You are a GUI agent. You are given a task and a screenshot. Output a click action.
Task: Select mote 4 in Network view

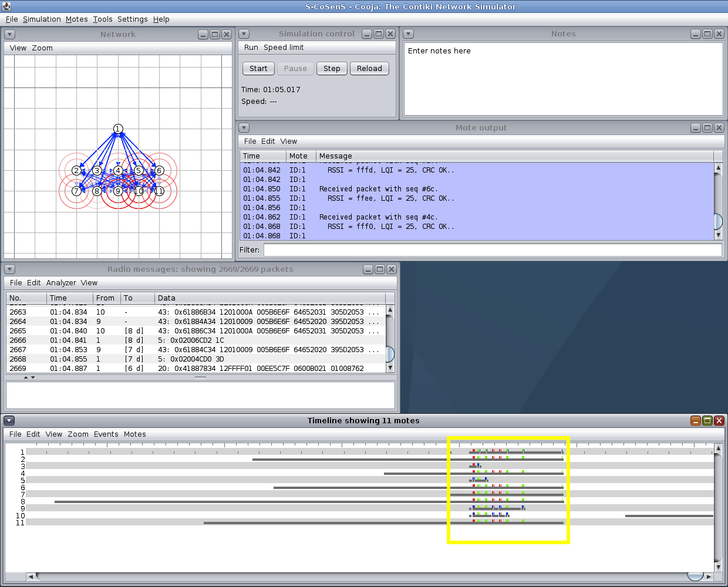pos(118,171)
